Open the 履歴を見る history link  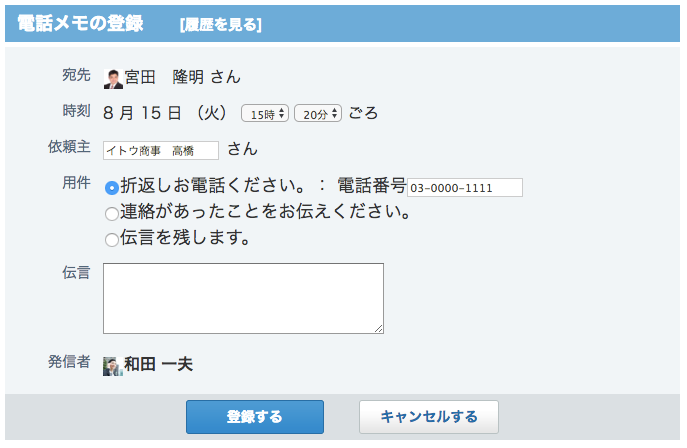point(221,25)
